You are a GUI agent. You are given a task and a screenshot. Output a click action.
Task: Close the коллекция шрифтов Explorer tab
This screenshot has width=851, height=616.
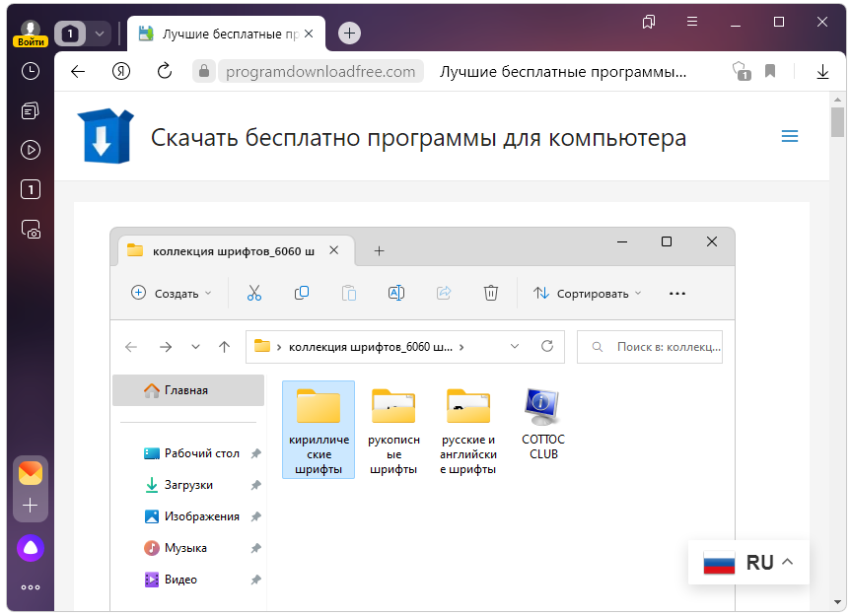point(333,250)
